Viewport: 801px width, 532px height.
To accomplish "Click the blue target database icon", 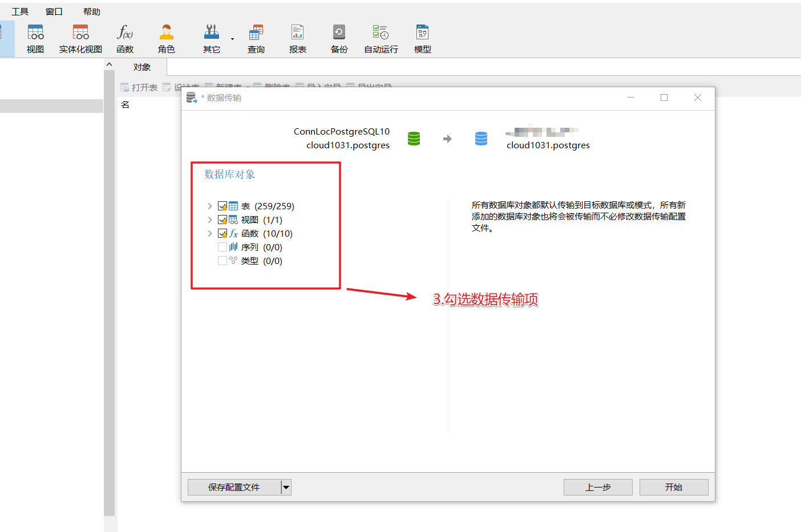I will coord(482,139).
